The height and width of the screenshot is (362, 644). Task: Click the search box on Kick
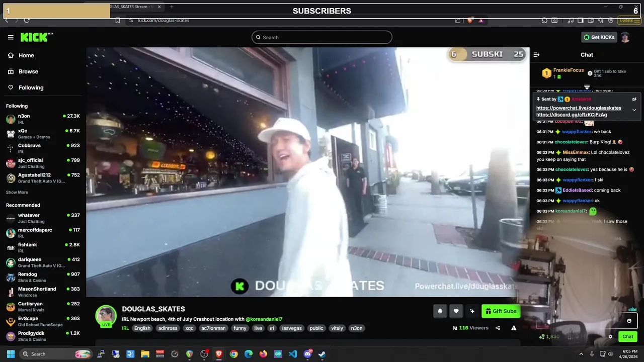322,37
